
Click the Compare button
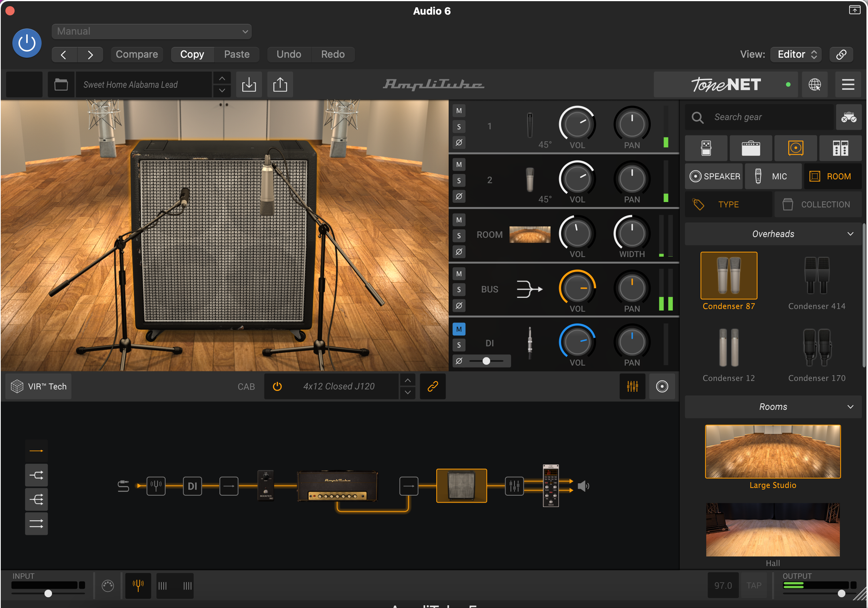137,54
